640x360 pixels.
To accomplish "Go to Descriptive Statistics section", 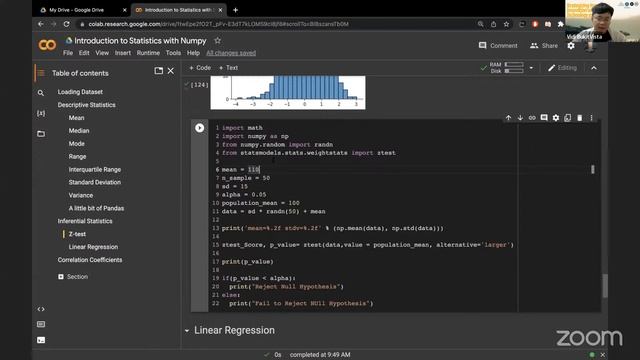I will 87,105.
